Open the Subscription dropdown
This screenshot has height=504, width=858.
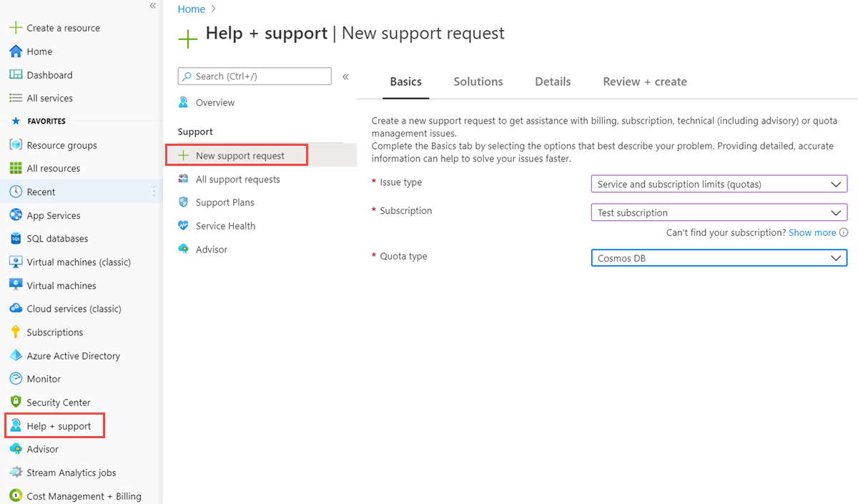point(719,212)
